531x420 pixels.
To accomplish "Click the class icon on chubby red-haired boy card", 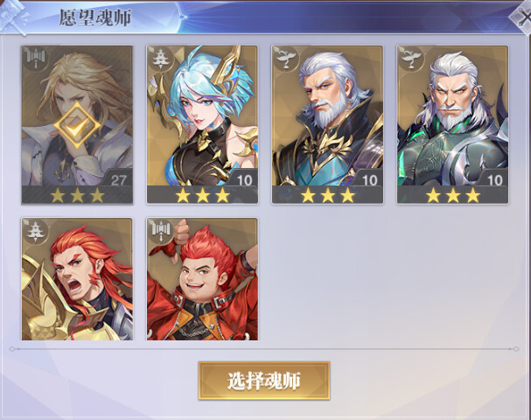I will click(161, 231).
